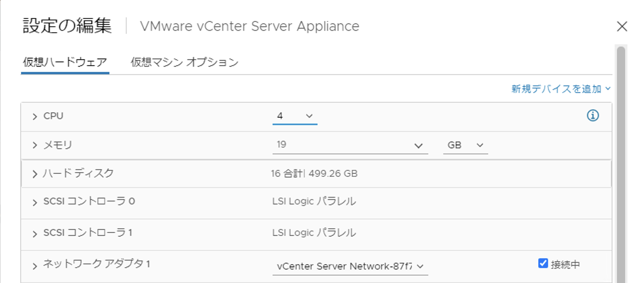
Task: Select the 仮想ハードウェア tab
Action: 65,62
